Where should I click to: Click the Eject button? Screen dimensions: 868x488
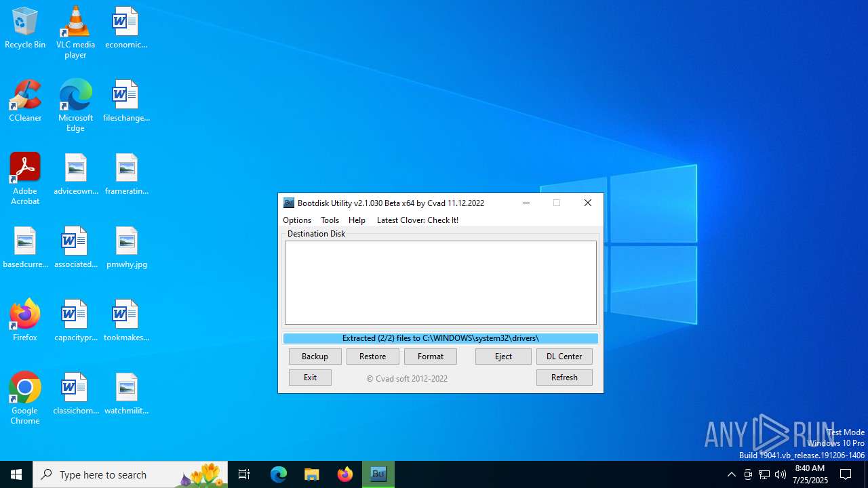503,357
